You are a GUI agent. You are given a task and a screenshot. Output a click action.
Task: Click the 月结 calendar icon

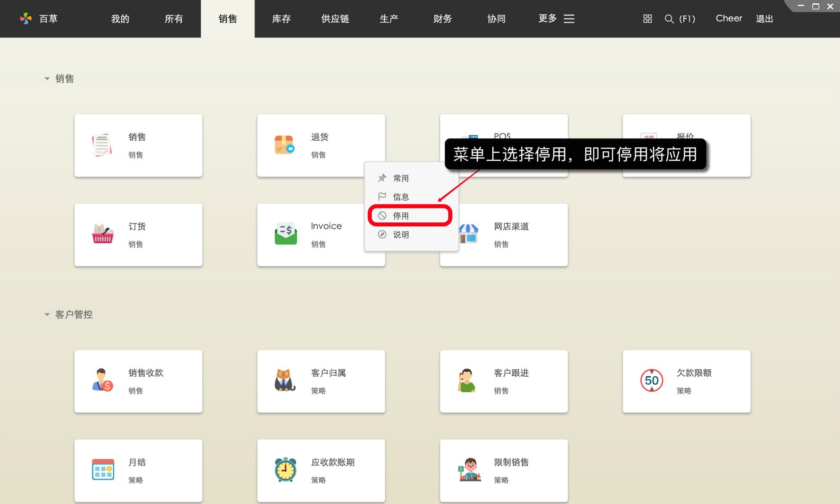(103, 470)
